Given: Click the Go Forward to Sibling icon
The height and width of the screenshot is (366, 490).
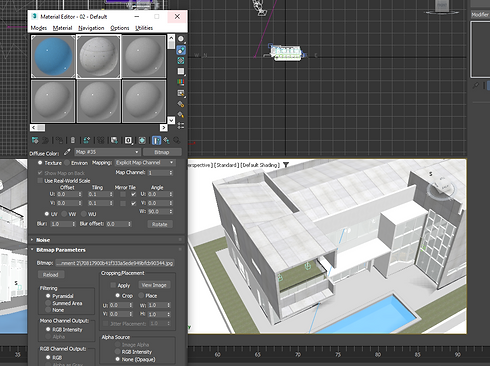Looking at the screenshot, I should coord(177,140).
